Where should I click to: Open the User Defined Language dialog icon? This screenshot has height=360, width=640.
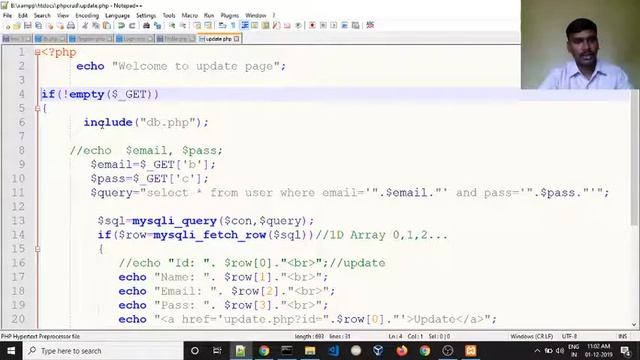pos(255,26)
